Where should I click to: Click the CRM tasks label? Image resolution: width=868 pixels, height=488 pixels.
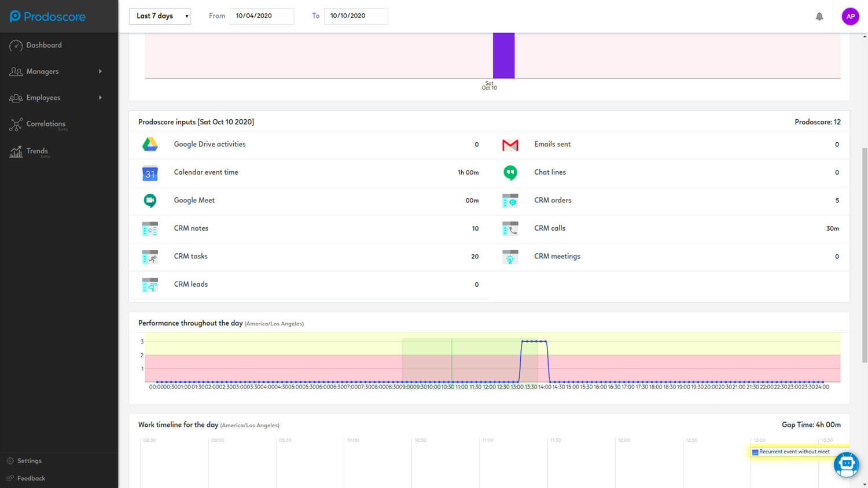point(190,256)
